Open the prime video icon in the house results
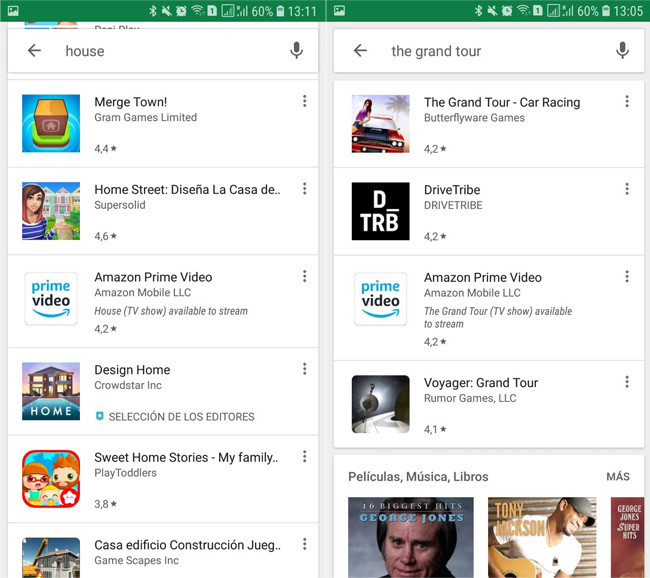This screenshot has height=578, width=650. tap(51, 299)
